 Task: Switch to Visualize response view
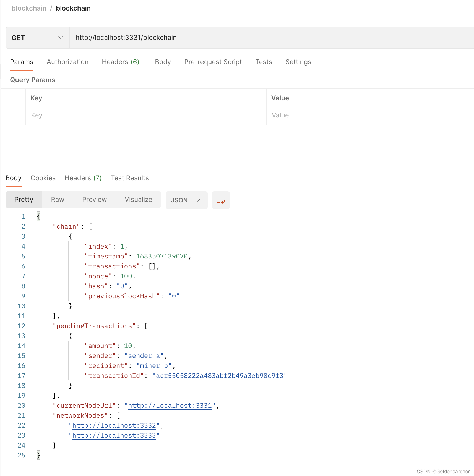tap(138, 200)
